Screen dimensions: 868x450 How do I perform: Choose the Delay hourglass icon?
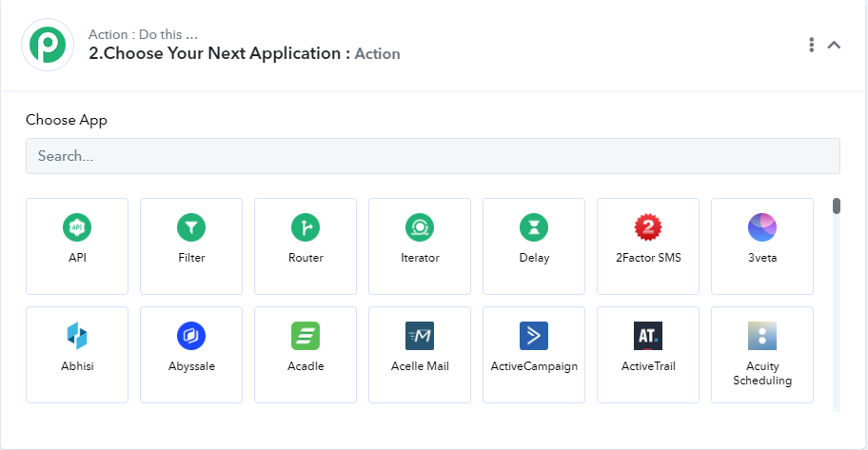pyautogui.click(x=534, y=227)
